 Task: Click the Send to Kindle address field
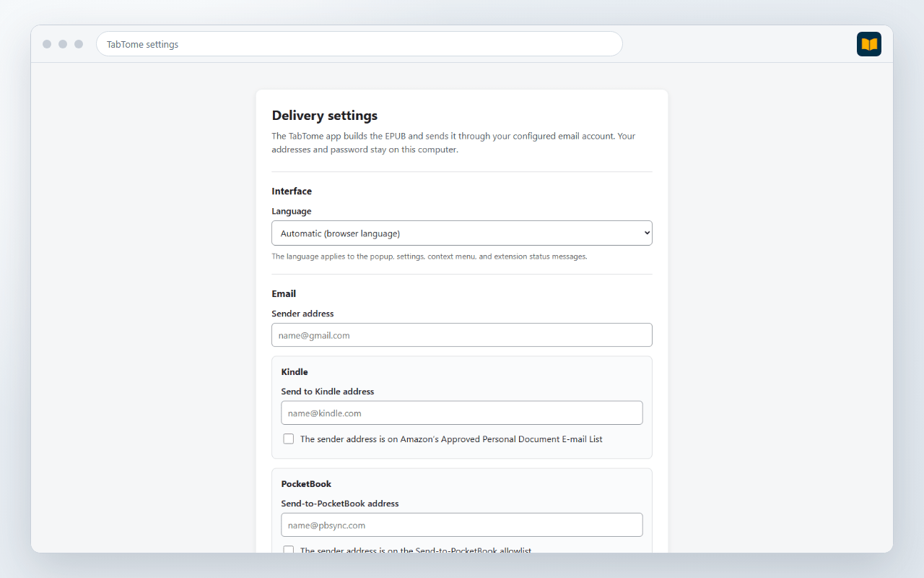click(462, 413)
